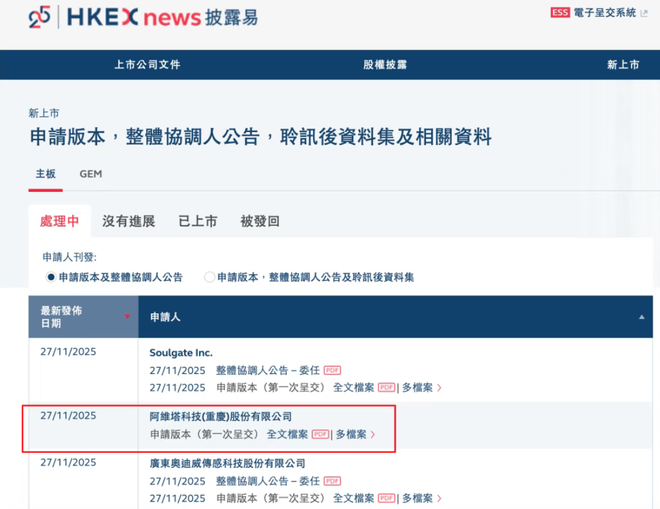Select 申請版本及整體協調人公告 radio button
The width and height of the screenshot is (660, 509).
pyautogui.click(x=51, y=277)
